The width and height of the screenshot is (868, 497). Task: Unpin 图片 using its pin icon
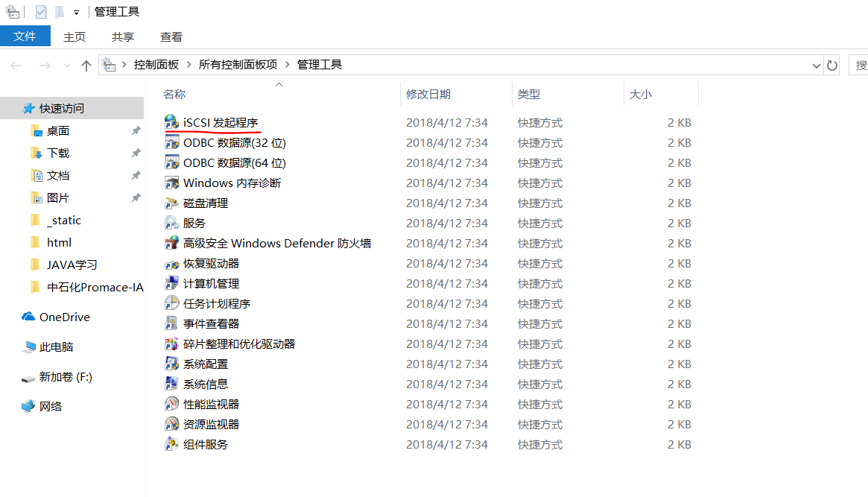coord(136,197)
